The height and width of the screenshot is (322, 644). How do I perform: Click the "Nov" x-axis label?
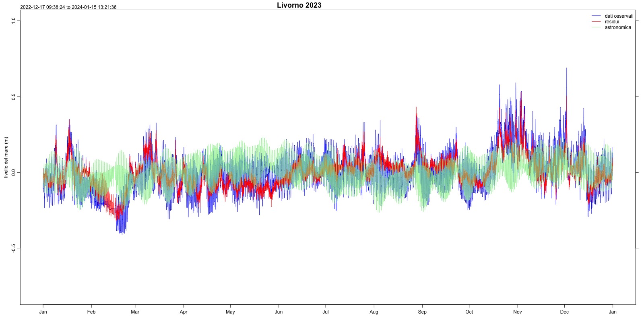point(518,312)
